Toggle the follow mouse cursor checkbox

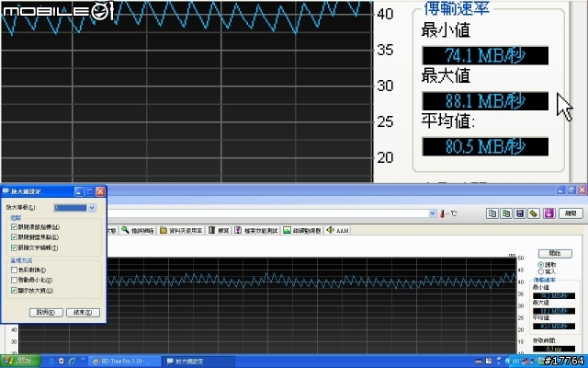point(15,227)
